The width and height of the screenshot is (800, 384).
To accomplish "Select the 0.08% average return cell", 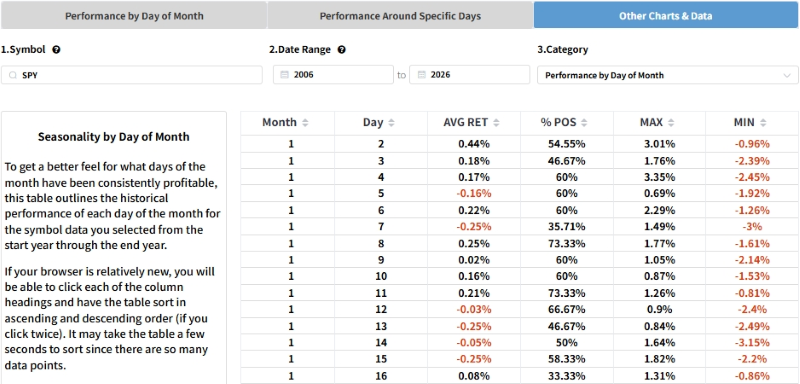I will tap(474, 376).
